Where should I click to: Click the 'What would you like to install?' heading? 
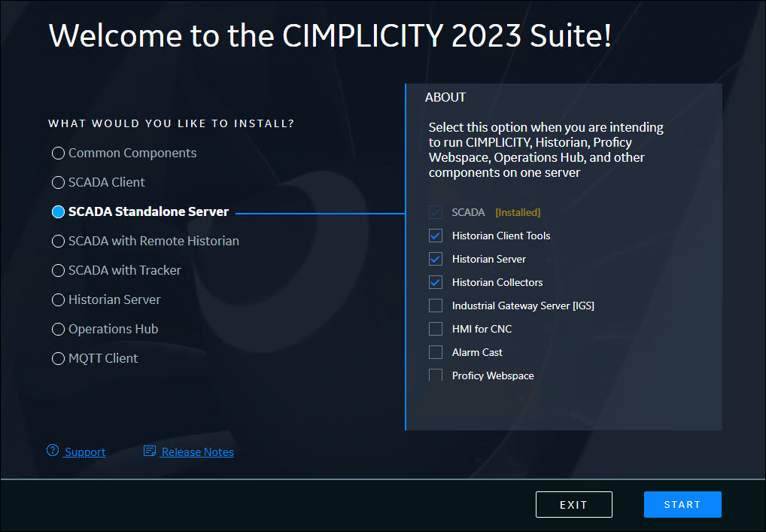point(172,123)
